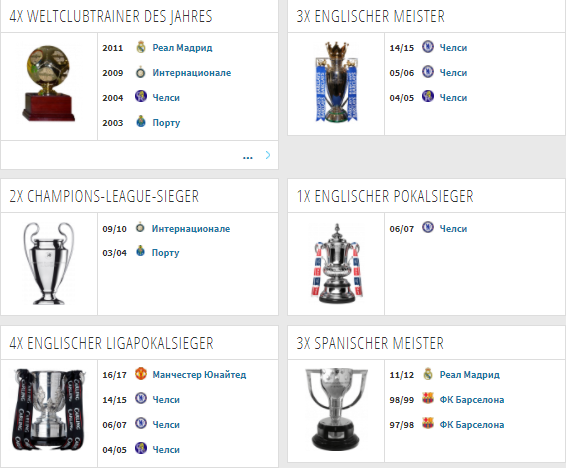Click the three dots under Weltclubtrainer list

click(248, 157)
